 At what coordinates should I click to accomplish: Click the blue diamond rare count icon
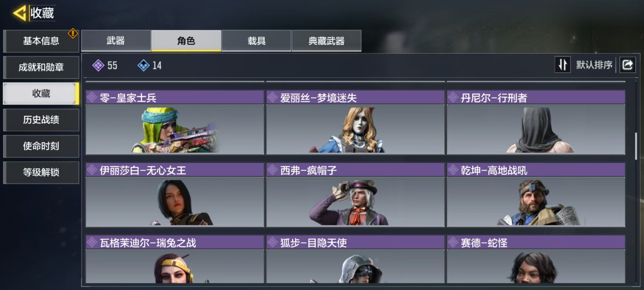pyautogui.click(x=143, y=65)
